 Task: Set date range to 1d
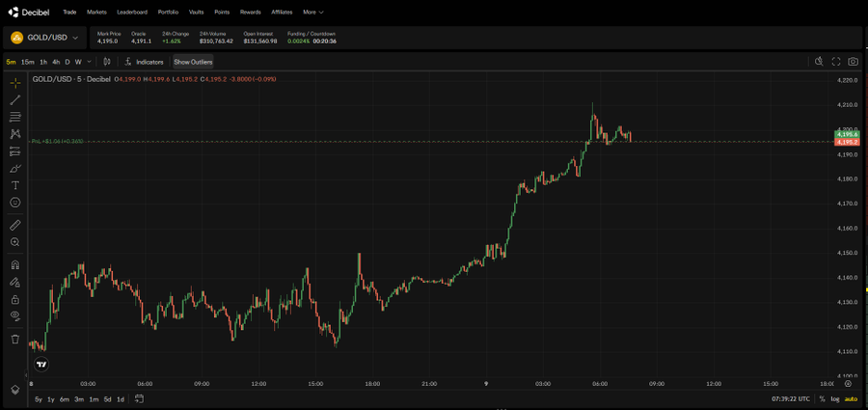pyautogui.click(x=121, y=399)
